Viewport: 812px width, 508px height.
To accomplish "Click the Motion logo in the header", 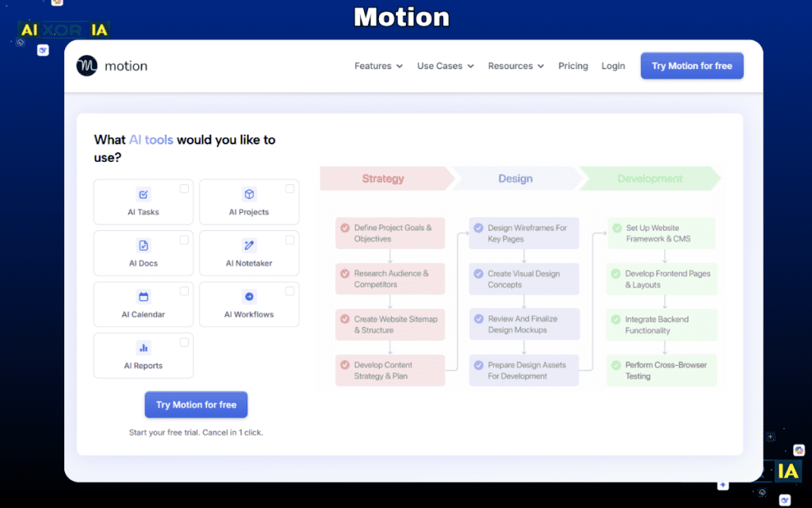I will pyautogui.click(x=112, y=66).
